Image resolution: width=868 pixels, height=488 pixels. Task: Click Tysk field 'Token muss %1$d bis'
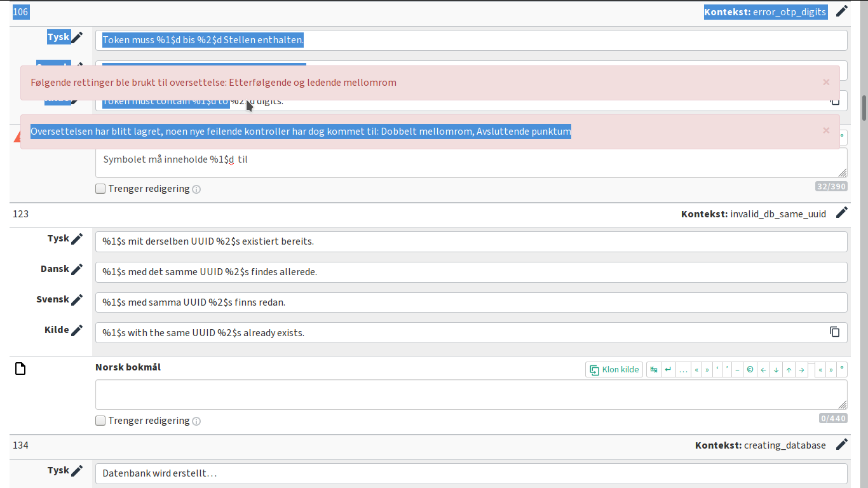[471, 40]
